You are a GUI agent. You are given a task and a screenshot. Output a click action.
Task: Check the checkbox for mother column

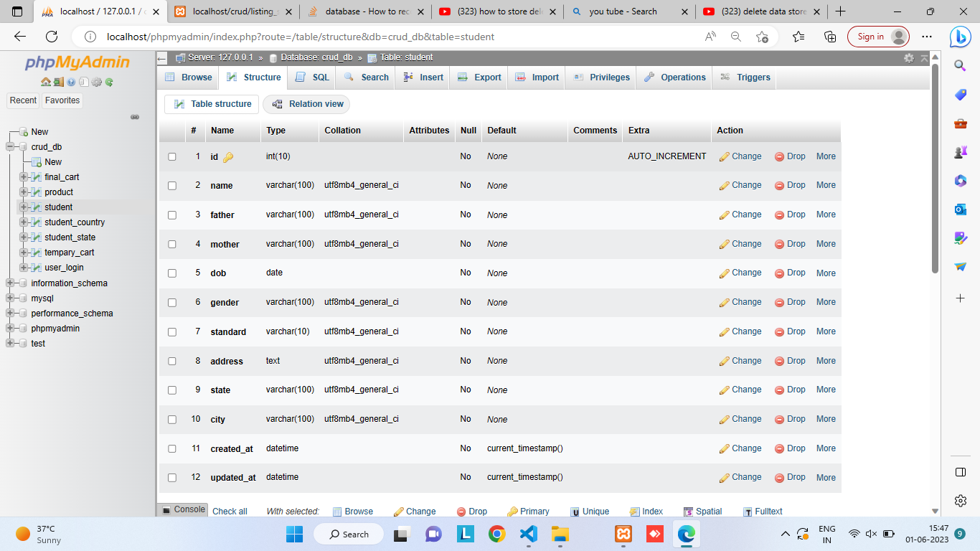(172, 244)
